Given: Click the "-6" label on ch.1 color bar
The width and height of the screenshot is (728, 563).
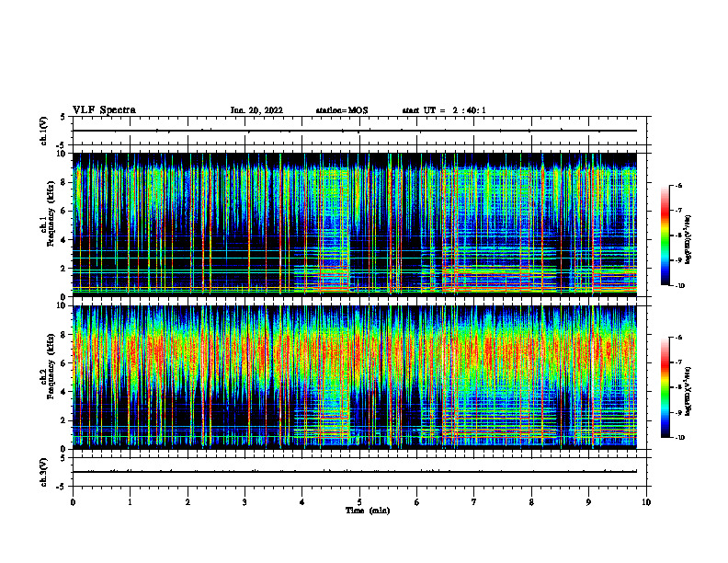Looking at the screenshot, I should 678,185.
